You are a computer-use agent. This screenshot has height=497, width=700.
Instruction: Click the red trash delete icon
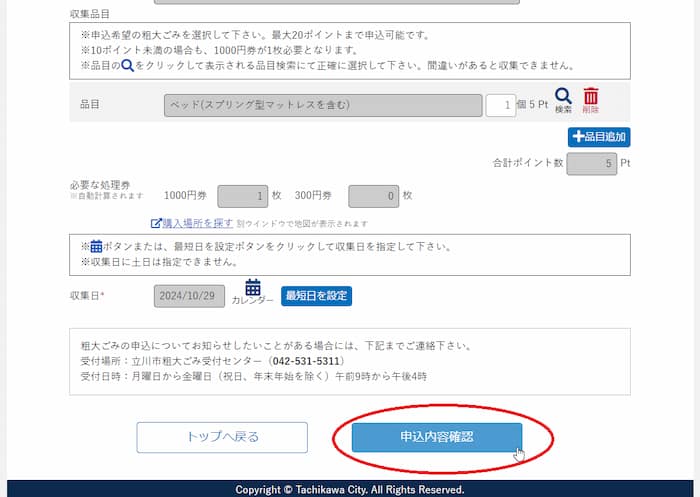point(591,97)
